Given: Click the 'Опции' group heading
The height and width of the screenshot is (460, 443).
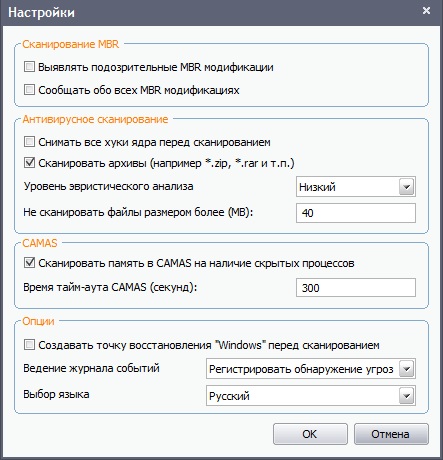Looking at the screenshot, I should coord(38,321).
